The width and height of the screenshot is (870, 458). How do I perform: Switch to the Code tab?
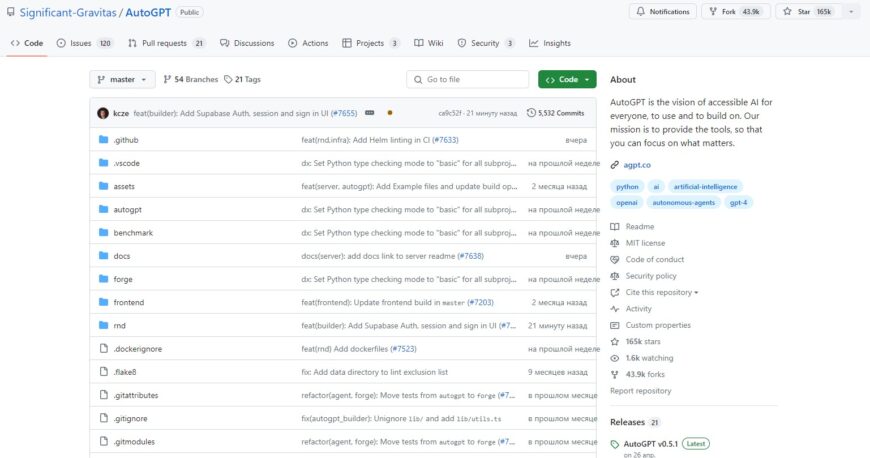(x=27, y=43)
